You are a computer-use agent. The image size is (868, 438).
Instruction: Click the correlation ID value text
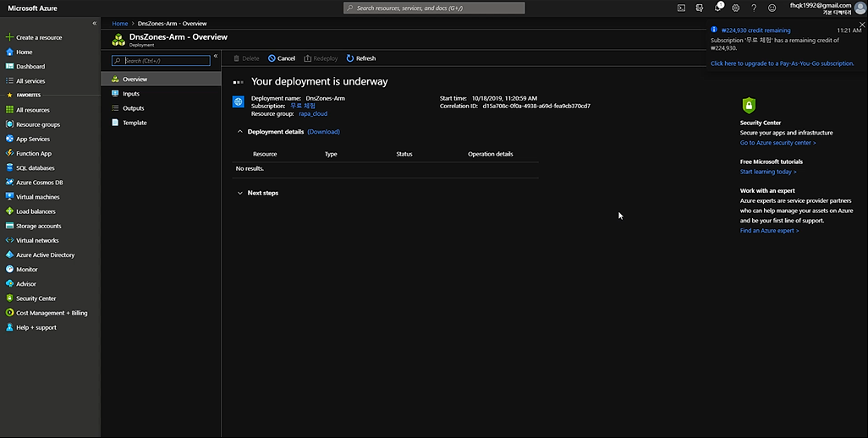[x=536, y=106]
